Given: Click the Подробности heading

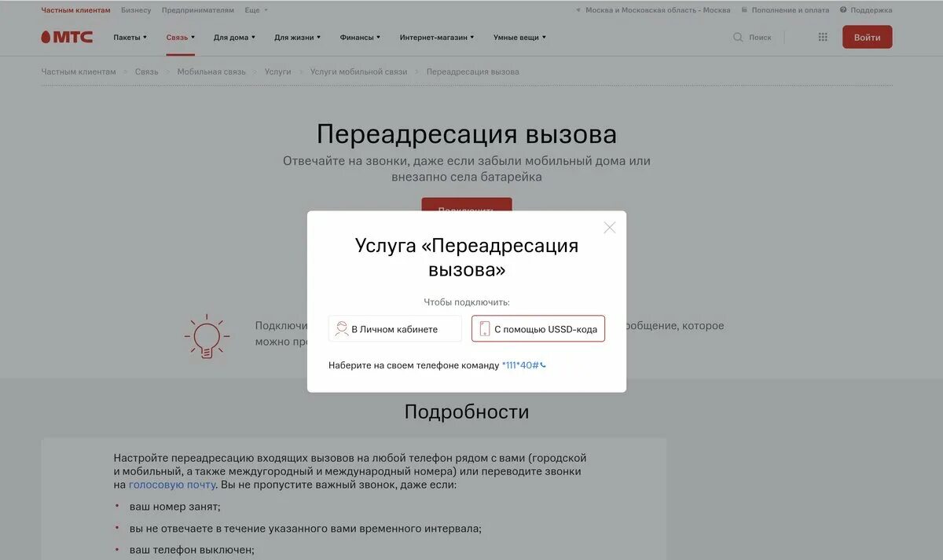Looking at the screenshot, I should pyautogui.click(x=467, y=412).
